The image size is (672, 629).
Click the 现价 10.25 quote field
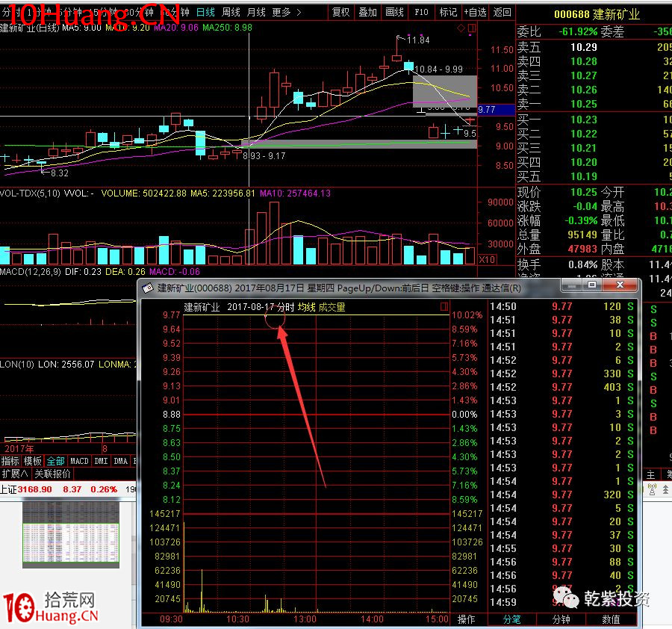coord(557,192)
